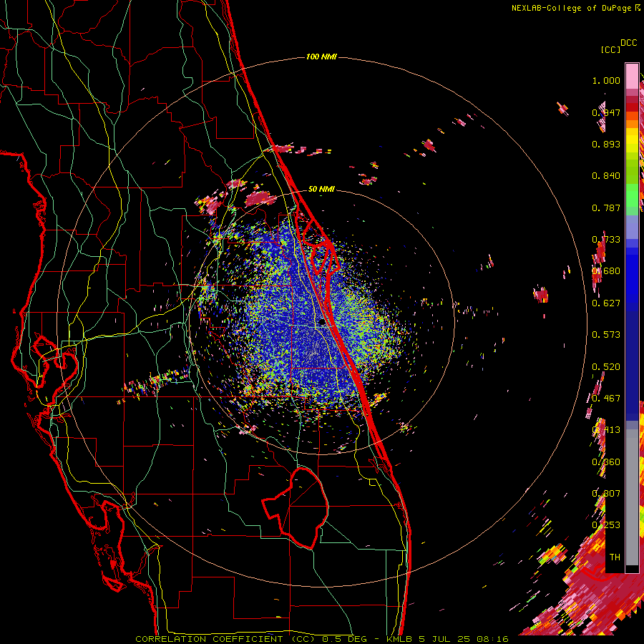Pick the gray segment of the color bar
644x644 pixels.
(632, 497)
